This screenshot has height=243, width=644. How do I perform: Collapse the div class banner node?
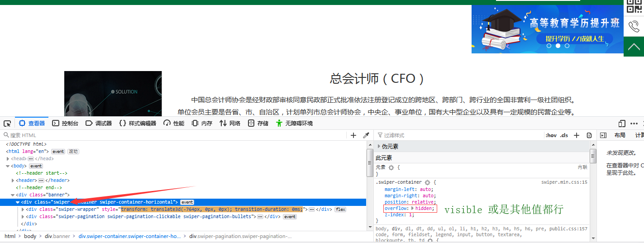click(13, 195)
